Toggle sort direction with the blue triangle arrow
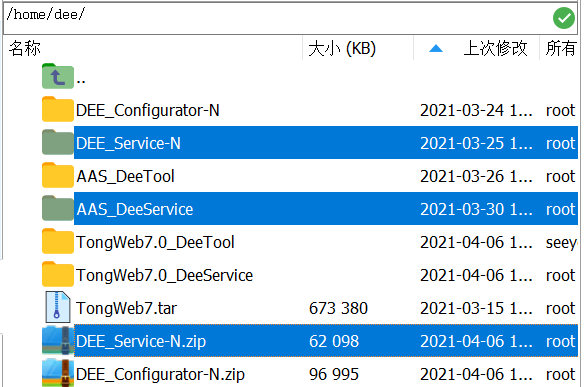The width and height of the screenshot is (584, 387). (436, 48)
